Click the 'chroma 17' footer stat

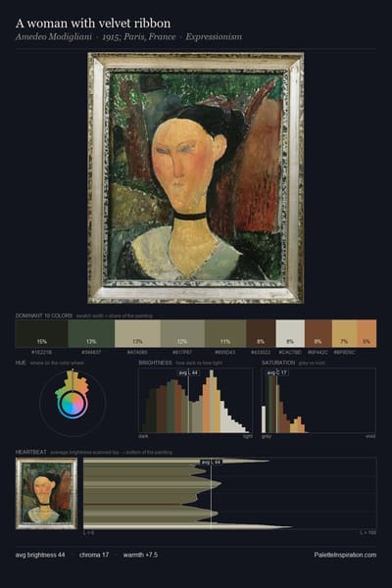click(x=94, y=555)
